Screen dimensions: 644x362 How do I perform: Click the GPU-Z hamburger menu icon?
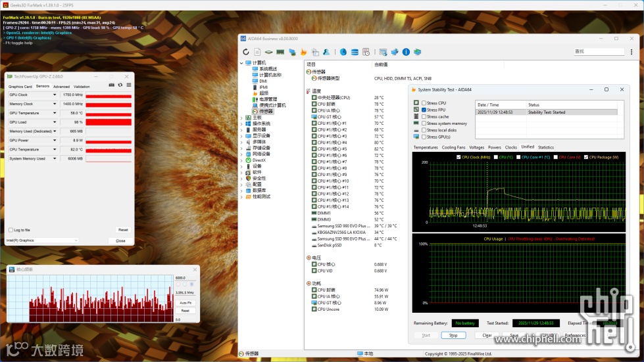129,85
